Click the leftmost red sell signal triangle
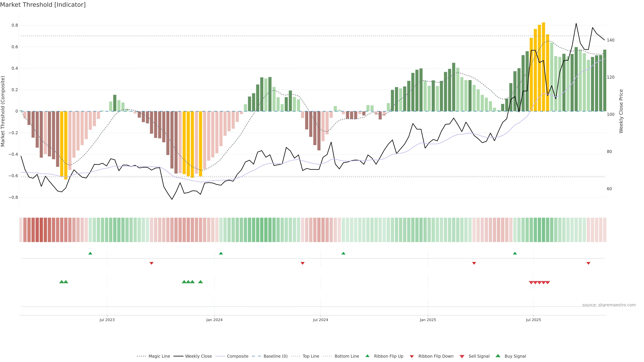 pos(531,283)
